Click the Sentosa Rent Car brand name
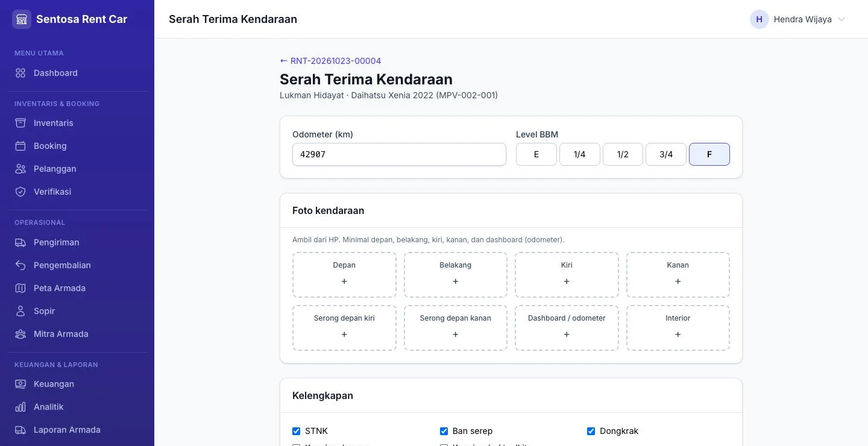 click(81, 19)
